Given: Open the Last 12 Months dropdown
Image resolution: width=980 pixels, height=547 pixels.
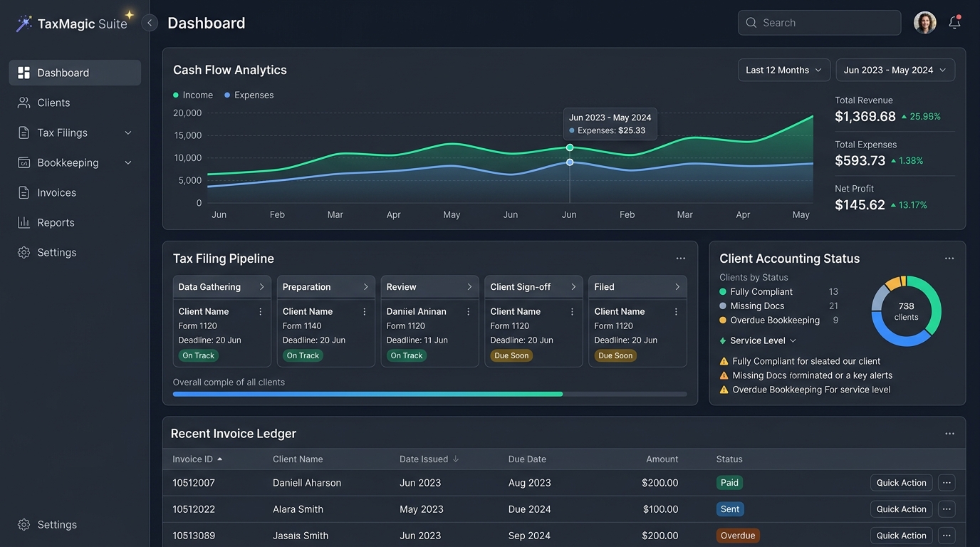Looking at the screenshot, I should pos(784,70).
